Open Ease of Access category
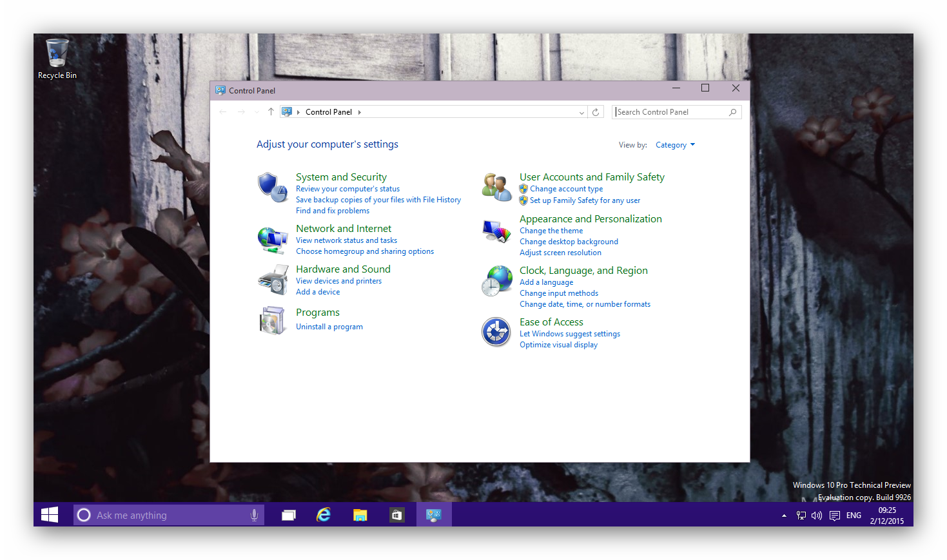Image resolution: width=947 pixels, height=560 pixels. click(551, 322)
